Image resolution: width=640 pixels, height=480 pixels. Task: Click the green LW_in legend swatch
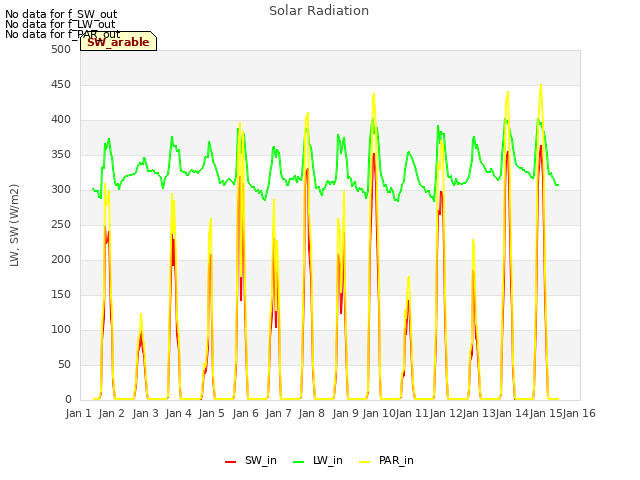[299, 462]
